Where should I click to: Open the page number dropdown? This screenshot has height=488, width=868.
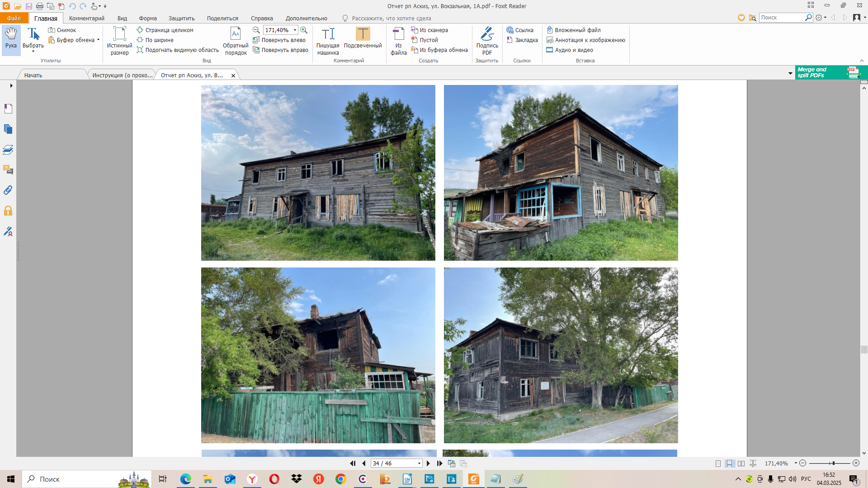pos(419,464)
